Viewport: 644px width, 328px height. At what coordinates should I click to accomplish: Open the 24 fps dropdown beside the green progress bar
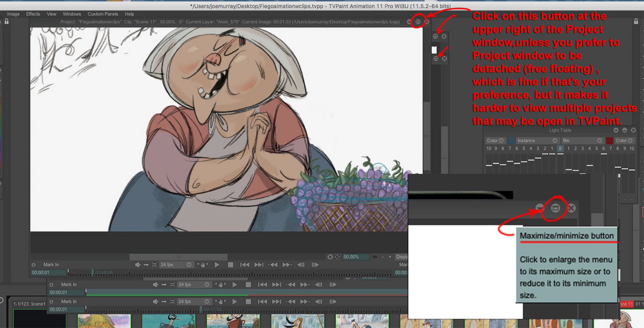(x=194, y=285)
